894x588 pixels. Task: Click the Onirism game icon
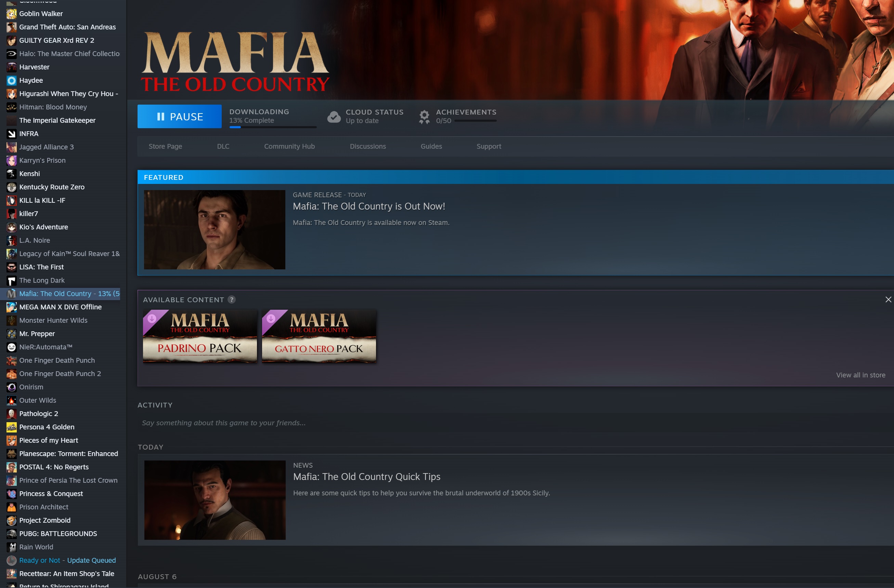tap(12, 387)
